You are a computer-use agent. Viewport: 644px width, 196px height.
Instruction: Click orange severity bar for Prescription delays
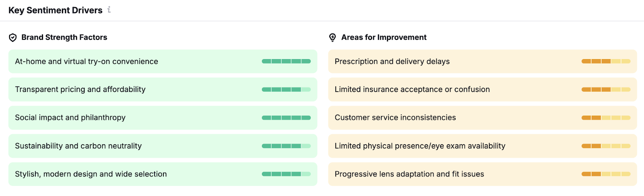(606, 61)
